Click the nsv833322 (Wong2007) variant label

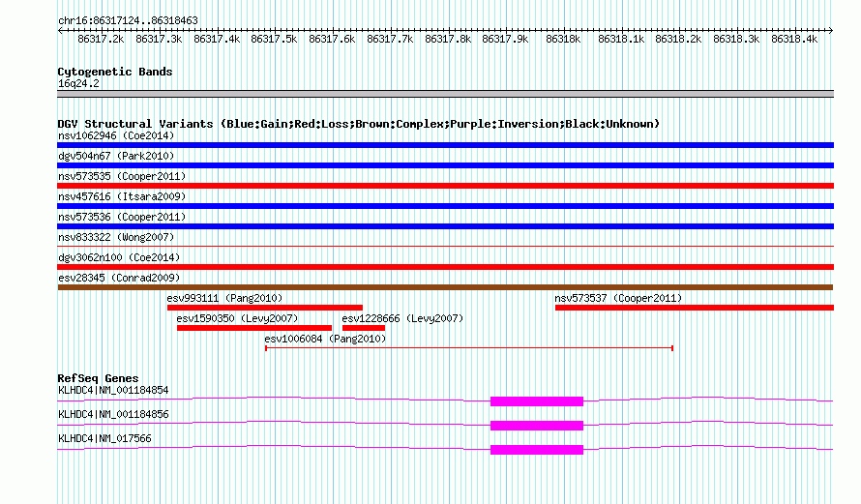116,237
